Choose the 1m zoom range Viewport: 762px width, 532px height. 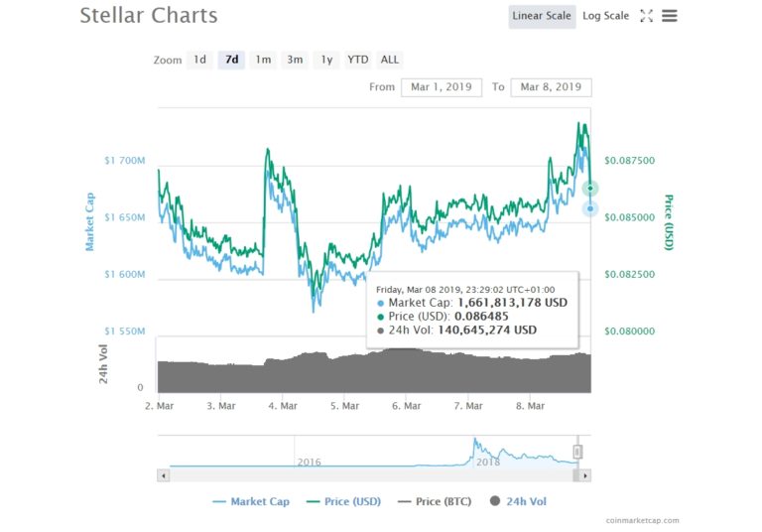tap(263, 60)
